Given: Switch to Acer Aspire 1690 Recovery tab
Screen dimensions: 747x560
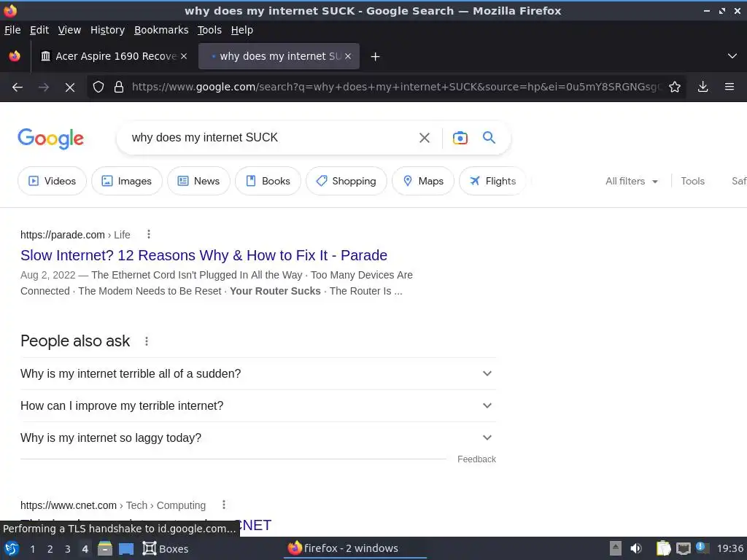Looking at the screenshot, I should 114,56.
